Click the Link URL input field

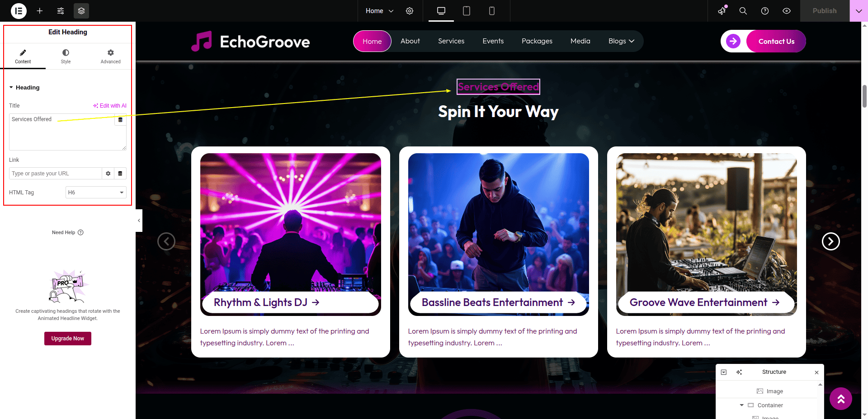click(x=55, y=174)
